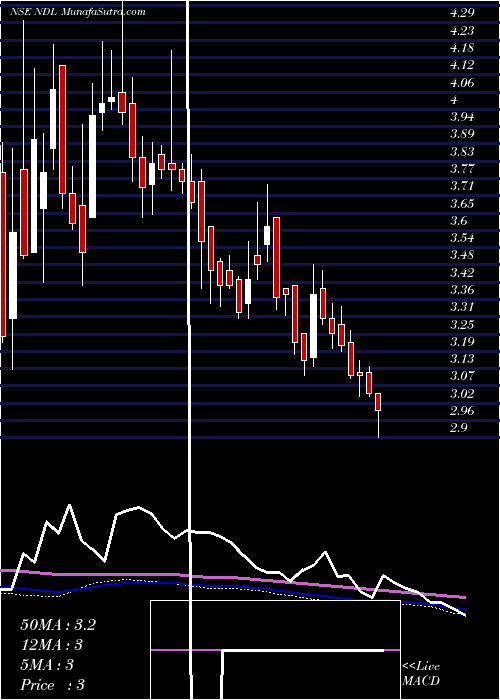Click the 3.65 price axis label

[x=462, y=204]
